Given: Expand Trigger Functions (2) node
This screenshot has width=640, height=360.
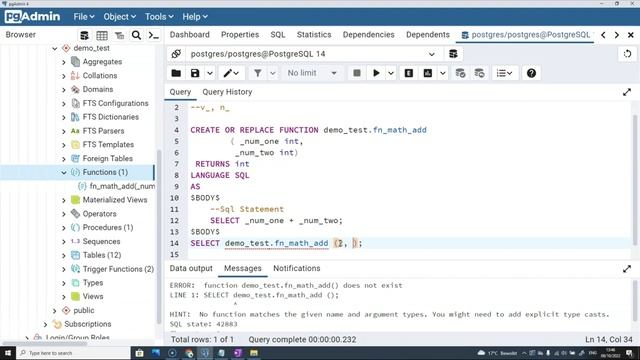Looking at the screenshot, I should 64,269.
